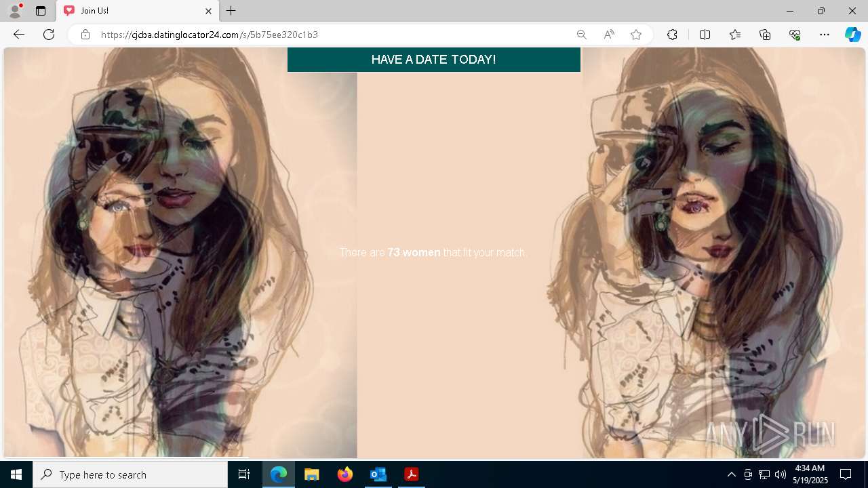The image size is (868, 488).
Task: Select the Join Us! tab
Action: (x=138, y=11)
